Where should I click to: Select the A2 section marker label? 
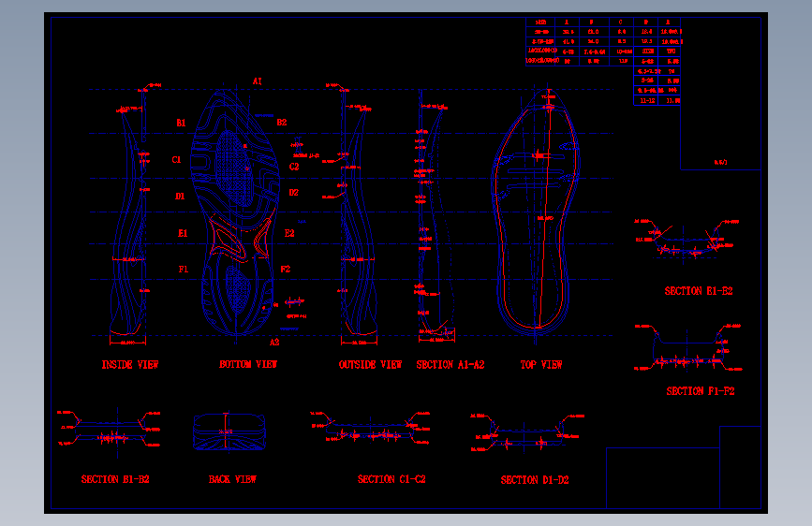[x=274, y=343]
